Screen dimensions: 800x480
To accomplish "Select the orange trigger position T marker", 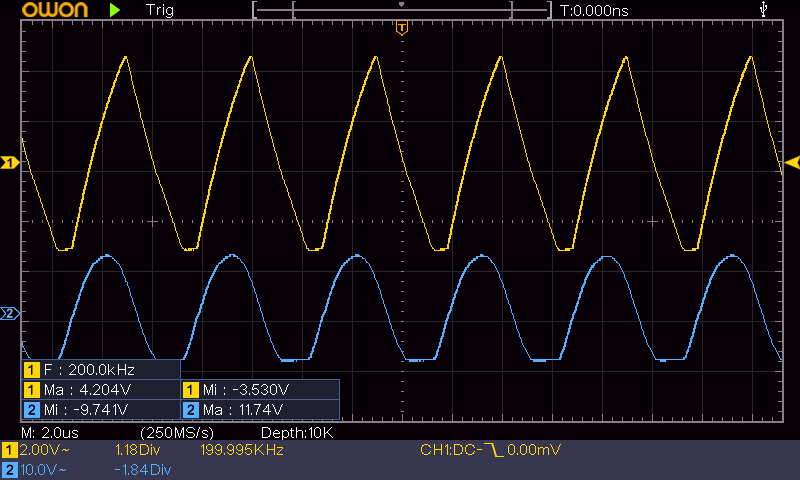I will (402, 28).
